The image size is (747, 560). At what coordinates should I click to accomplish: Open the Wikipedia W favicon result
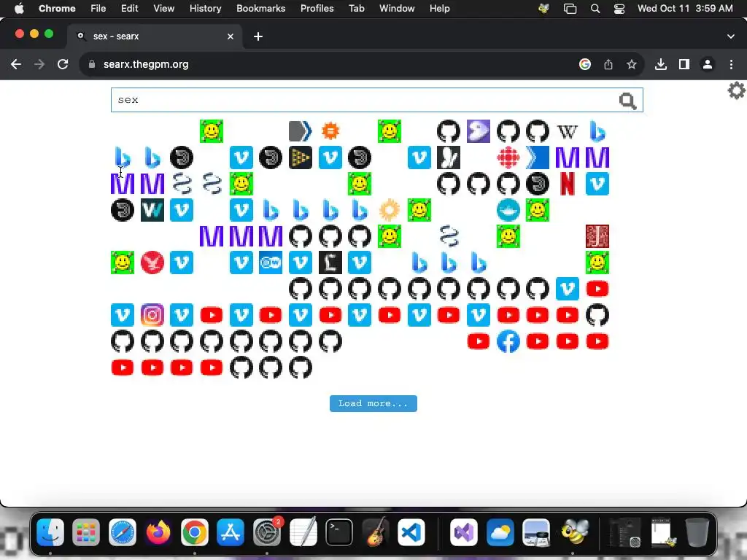tap(567, 131)
